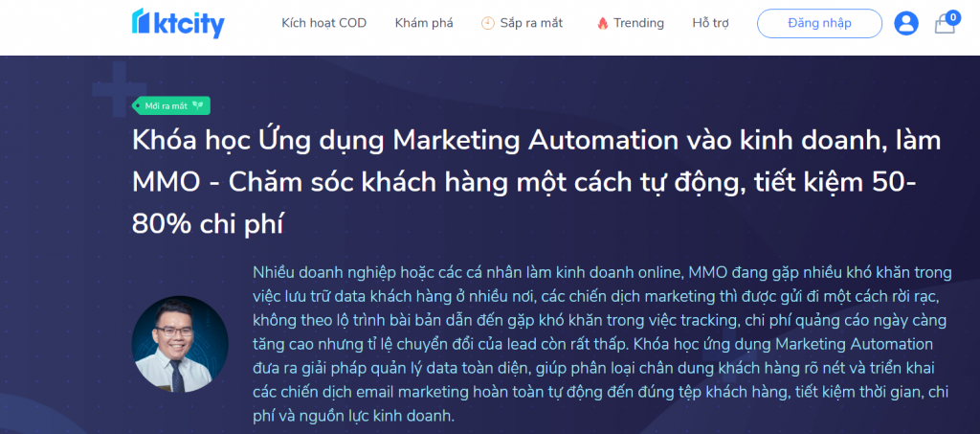Screen dimensions: 980x434
Task: Select the Mới ra mắt green tag
Action: click(x=171, y=105)
